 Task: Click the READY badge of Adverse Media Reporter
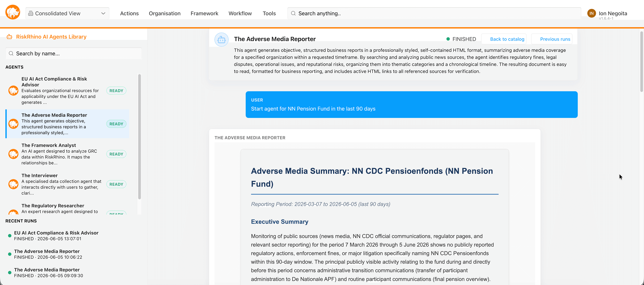coord(116,124)
